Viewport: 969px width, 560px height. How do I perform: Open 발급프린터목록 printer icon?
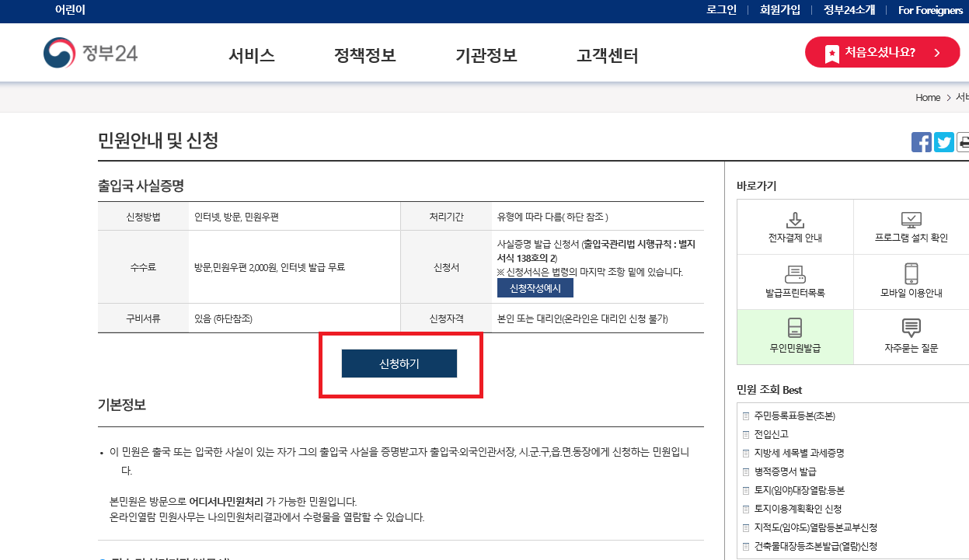click(x=795, y=274)
